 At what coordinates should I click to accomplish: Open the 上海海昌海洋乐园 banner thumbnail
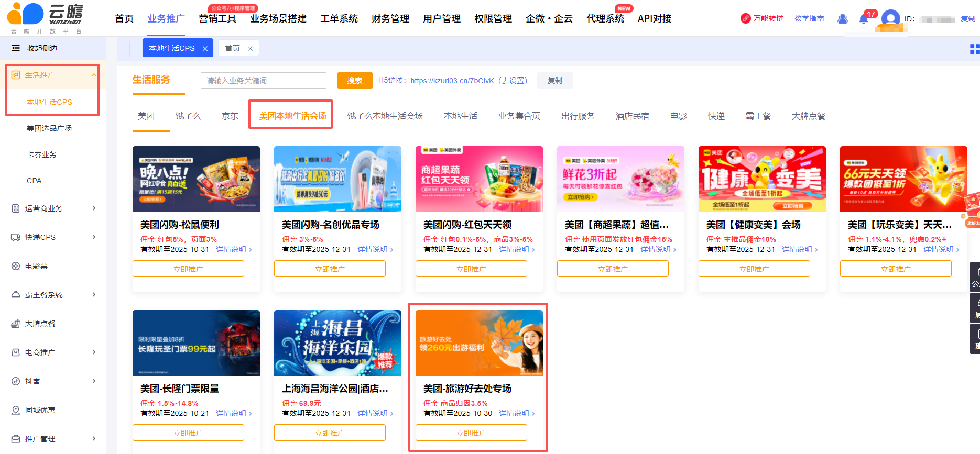tap(337, 343)
